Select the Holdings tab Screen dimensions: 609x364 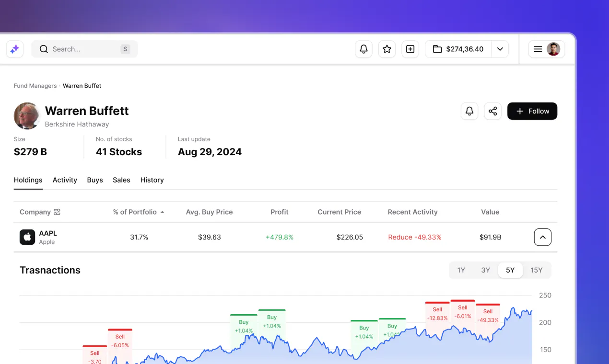click(28, 180)
